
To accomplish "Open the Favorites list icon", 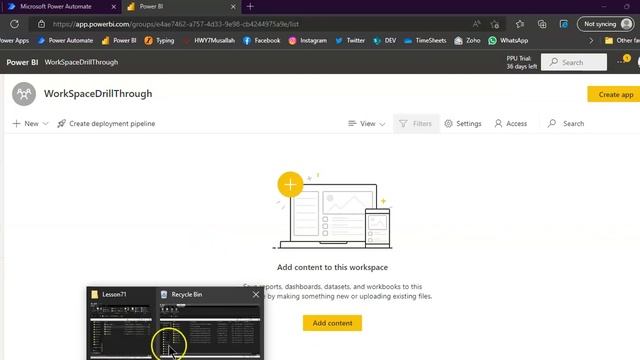I will pyautogui.click(x=520, y=24).
